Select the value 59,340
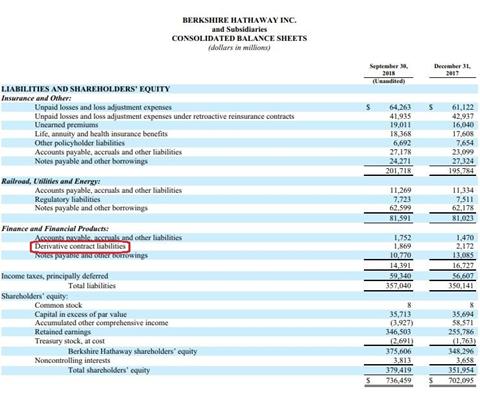Screen dimensions: 480x407 click(400, 276)
